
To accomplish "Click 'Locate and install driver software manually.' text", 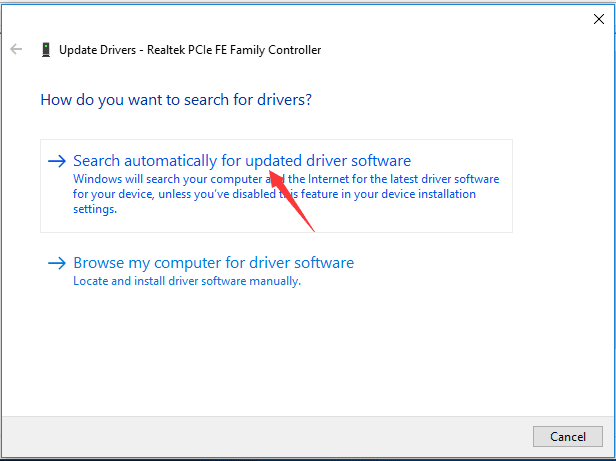I will (187, 281).
